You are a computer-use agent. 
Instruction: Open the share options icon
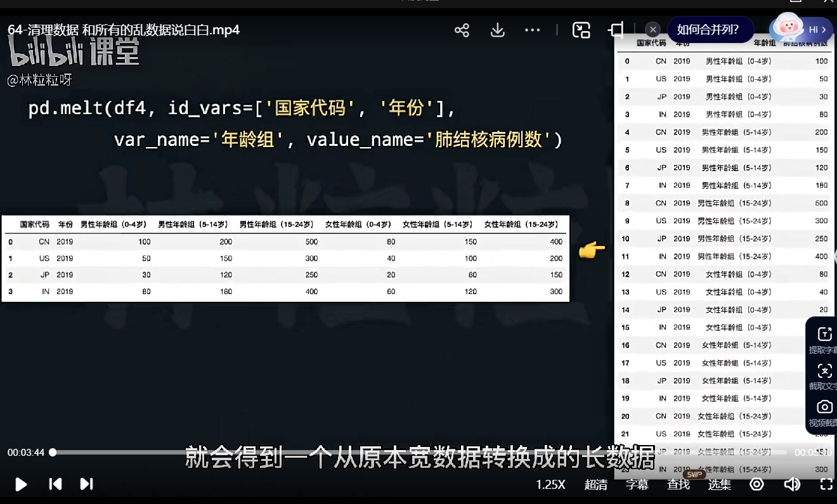(462, 30)
